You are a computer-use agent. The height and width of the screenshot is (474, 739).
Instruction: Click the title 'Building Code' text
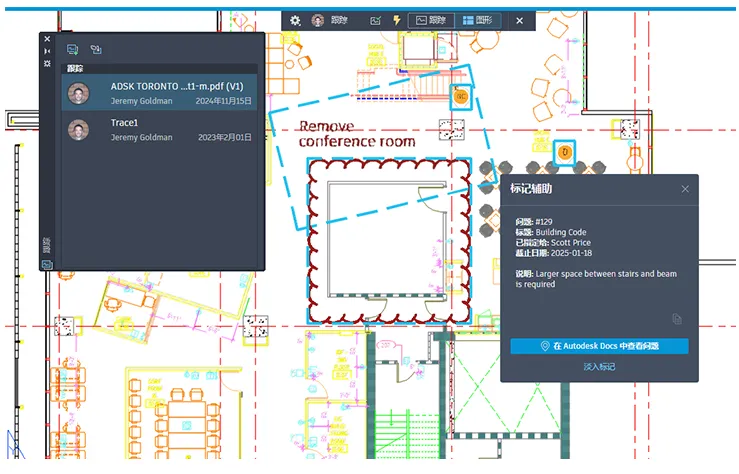tap(561, 232)
